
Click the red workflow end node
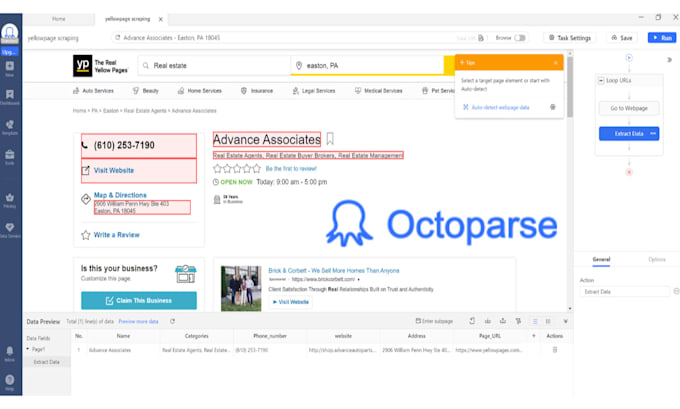(629, 172)
